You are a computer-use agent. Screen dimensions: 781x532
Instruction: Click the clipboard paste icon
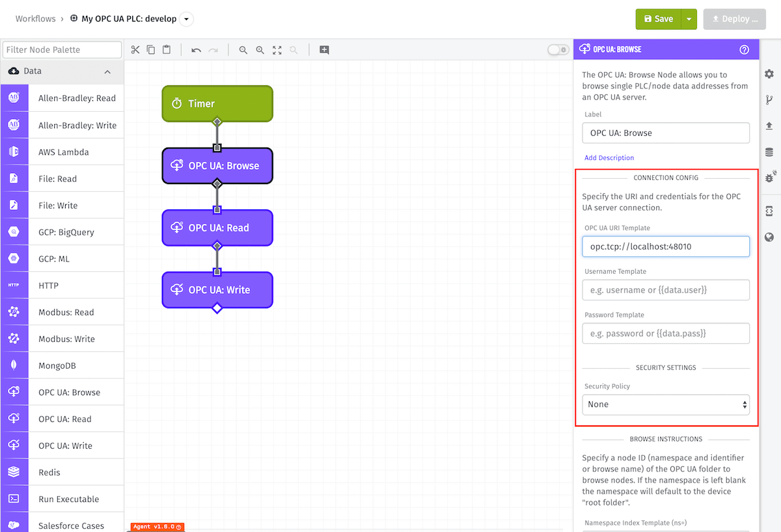[167, 50]
